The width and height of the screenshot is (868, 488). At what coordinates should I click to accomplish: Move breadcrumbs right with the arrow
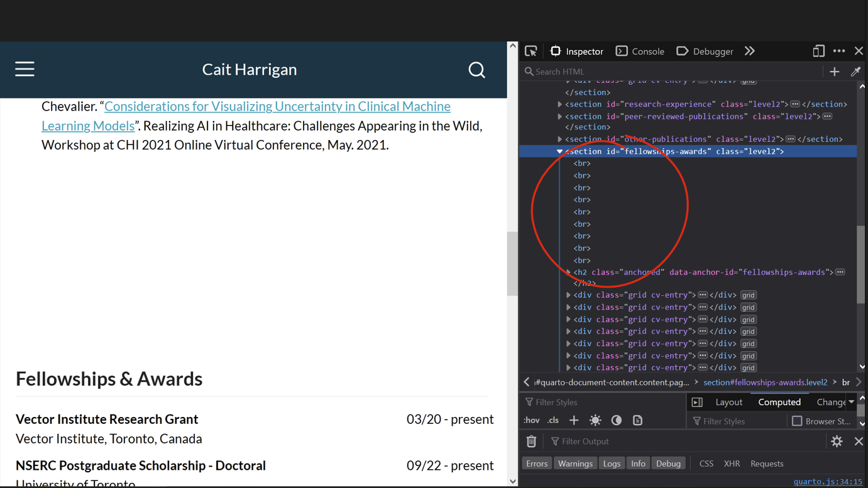tap(859, 382)
